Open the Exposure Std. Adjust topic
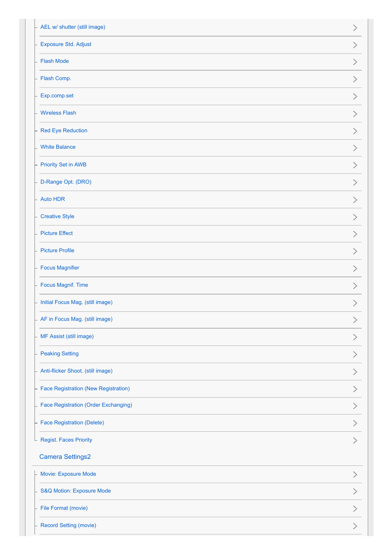The image size is (392, 555). click(66, 44)
